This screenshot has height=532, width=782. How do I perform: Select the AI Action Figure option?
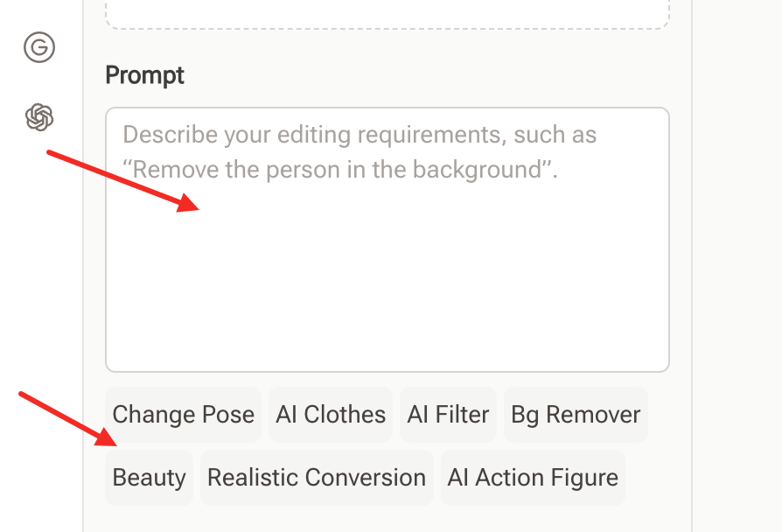pyautogui.click(x=533, y=477)
